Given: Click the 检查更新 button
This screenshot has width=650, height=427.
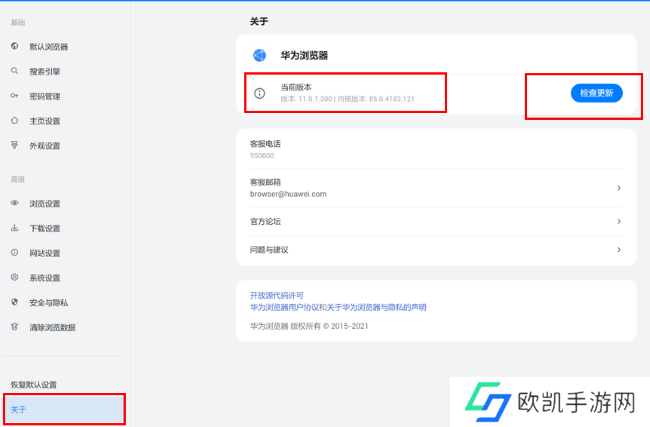Looking at the screenshot, I should [597, 93].
